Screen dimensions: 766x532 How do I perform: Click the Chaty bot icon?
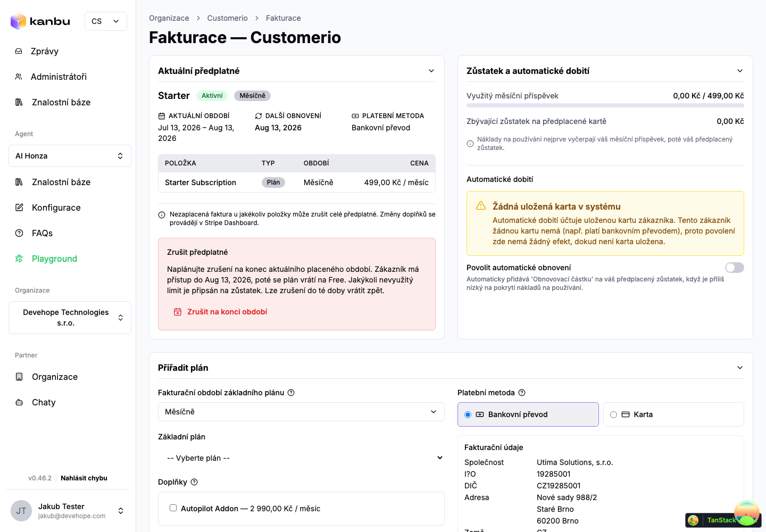(19, 402)
